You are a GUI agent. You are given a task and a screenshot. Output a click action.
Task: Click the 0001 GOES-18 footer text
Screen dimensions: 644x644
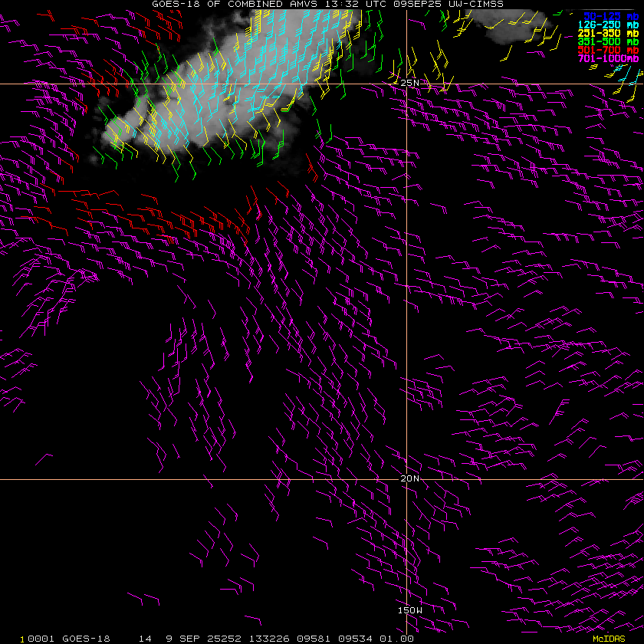(69, 639)
